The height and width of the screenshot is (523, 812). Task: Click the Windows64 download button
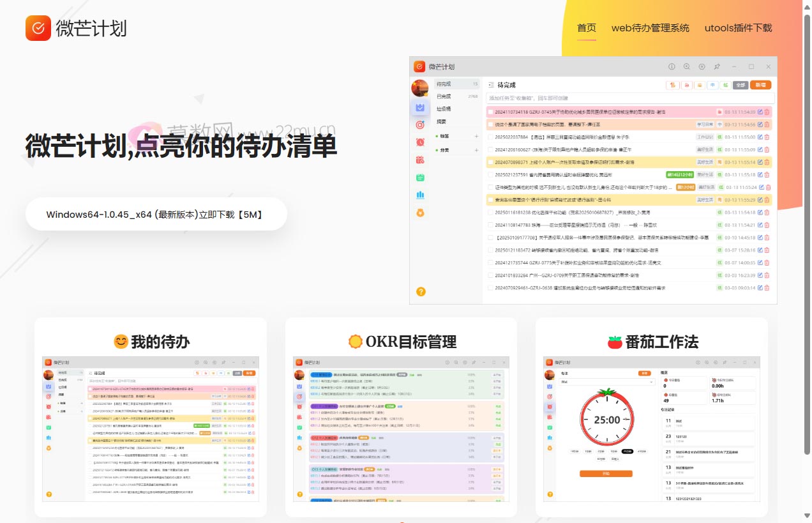tap(156, 214)
